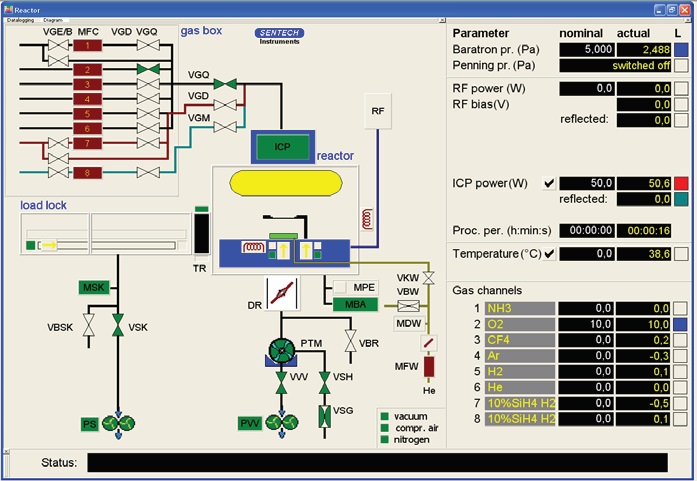Screen dimensions: 697x481
Task: Toggle the green valve after MFC 2
Action: point(148,69)
